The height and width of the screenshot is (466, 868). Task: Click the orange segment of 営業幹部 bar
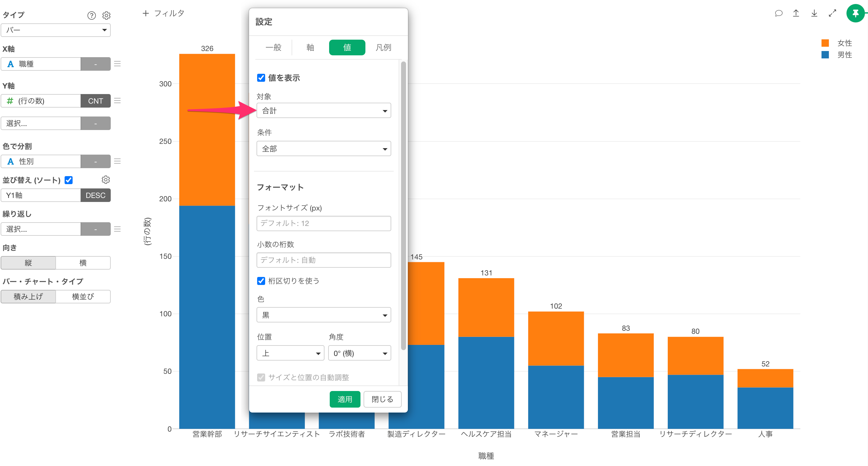pyautogui.click(x=207, y=130)
